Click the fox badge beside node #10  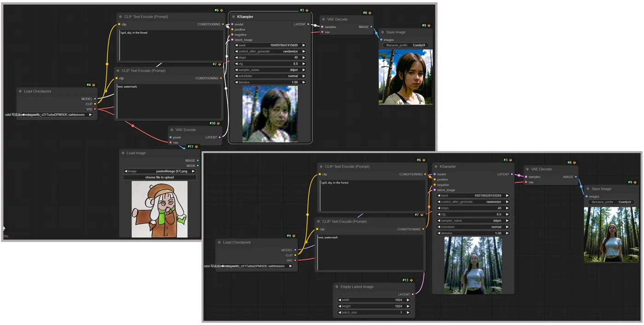click(x=218, y=123)
